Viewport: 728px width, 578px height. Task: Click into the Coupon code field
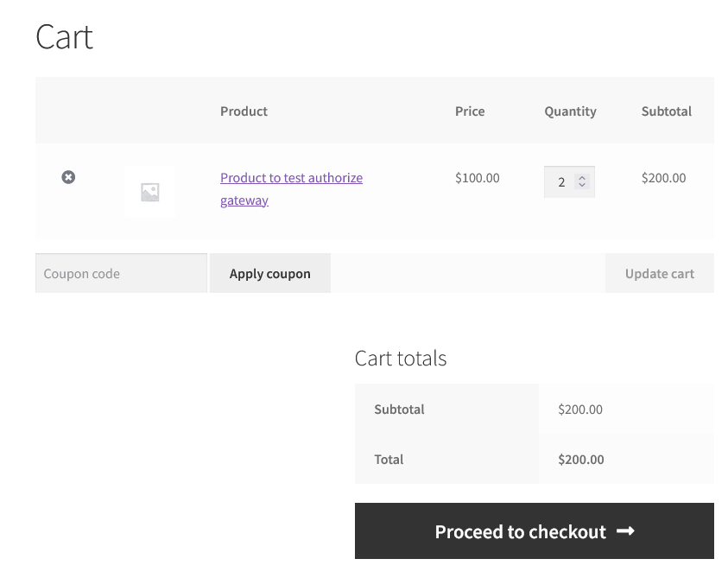point(121,273)
